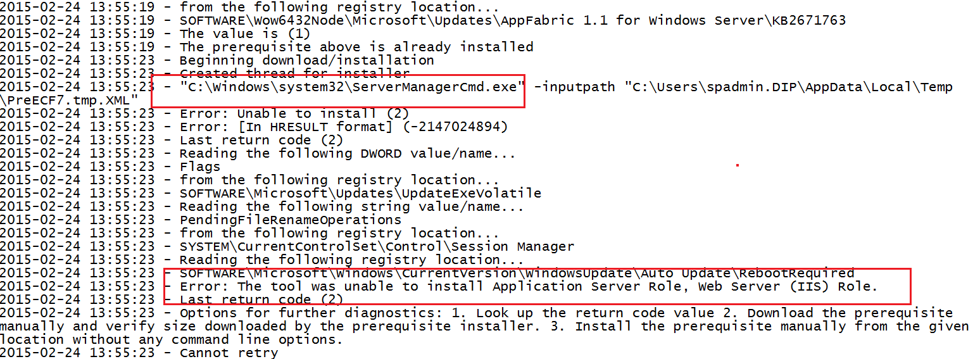Screen dimensions: 980x359
Task: Click 'Reading the following DWORD value/name' line
Action: [x=348, y=154]
